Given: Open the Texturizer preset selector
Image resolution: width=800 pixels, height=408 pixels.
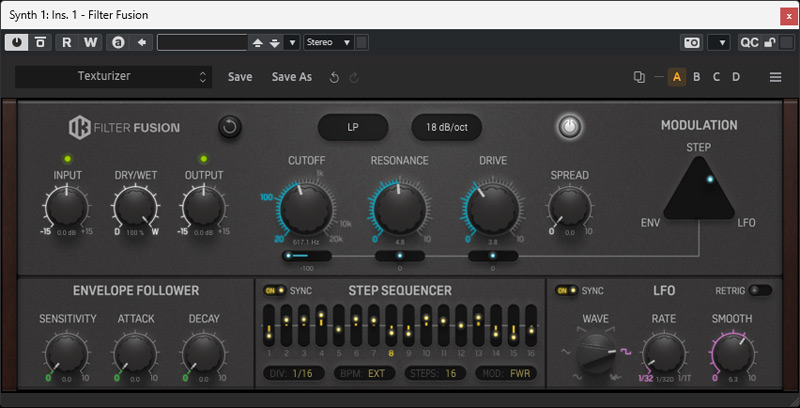Looking at the screenshot, I should 114,77.
